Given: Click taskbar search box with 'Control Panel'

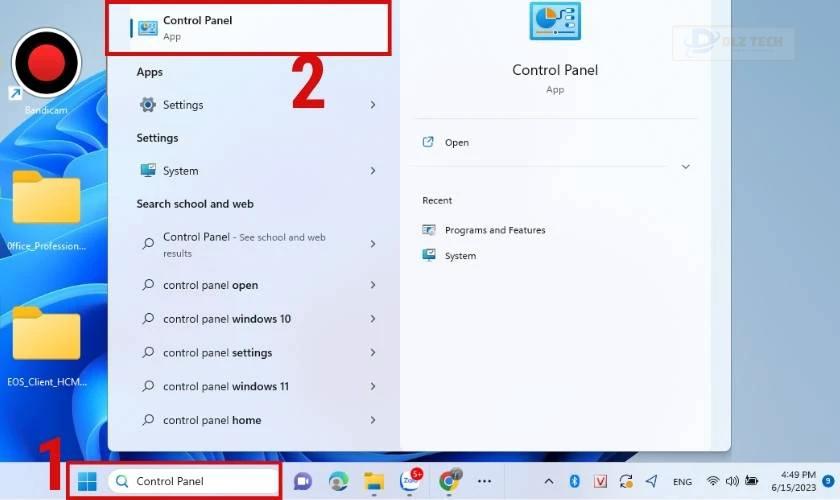Looking at the screenshot, I should pyautogui.click(x=192, y=481).
